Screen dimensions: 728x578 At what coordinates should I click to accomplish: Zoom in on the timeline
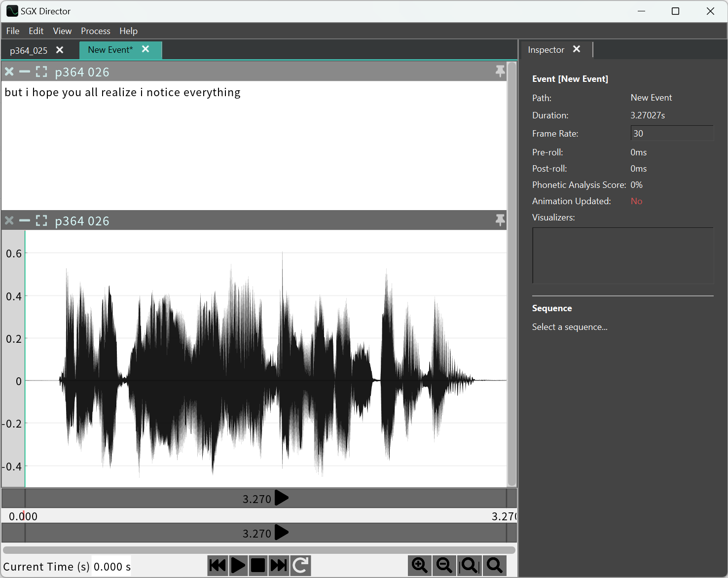[x=420, y=565]
